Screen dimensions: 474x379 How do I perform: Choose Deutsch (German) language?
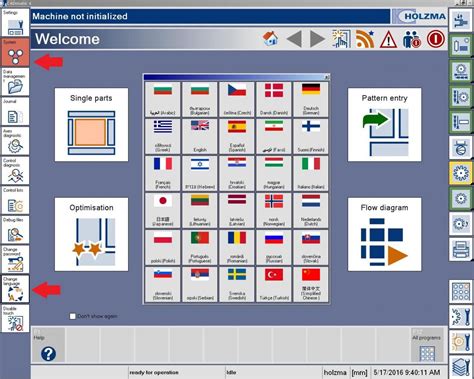311,99
